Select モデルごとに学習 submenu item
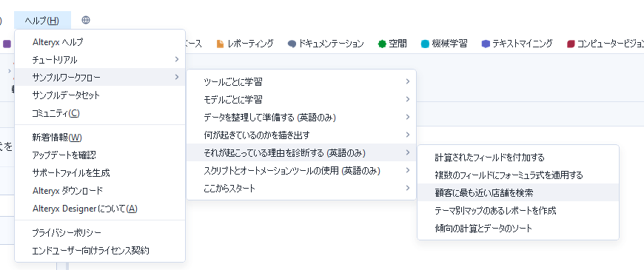This screenshot has width=644, height=270. coord(301,99)
